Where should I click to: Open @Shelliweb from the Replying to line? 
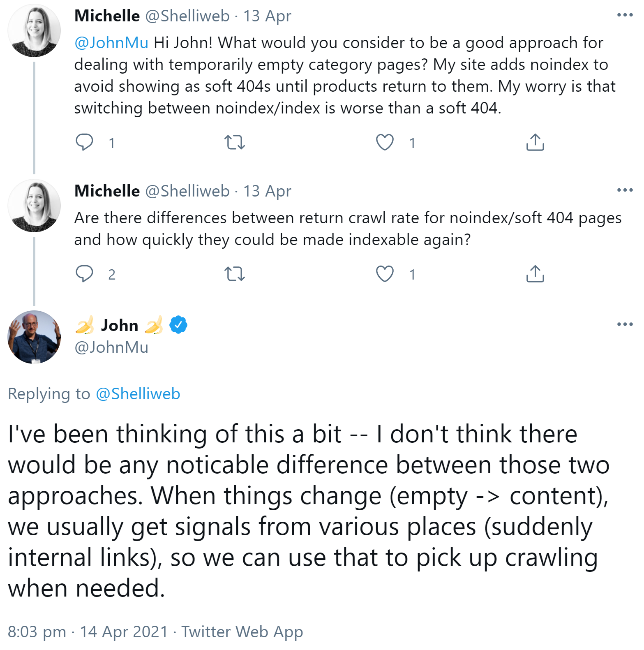click(139, 393)
